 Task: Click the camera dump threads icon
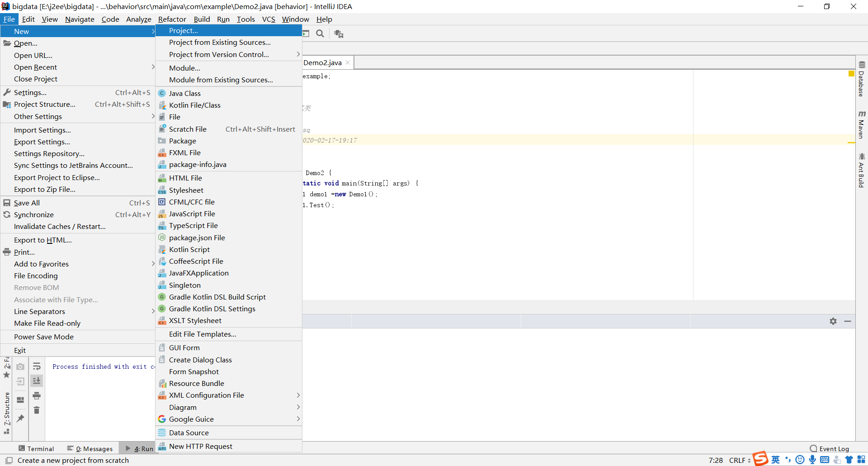(20, 366)
